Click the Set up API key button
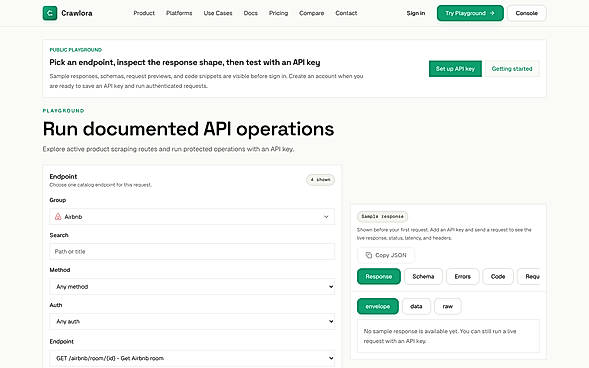Screen dimensions: 589x368 pos(455,69)
